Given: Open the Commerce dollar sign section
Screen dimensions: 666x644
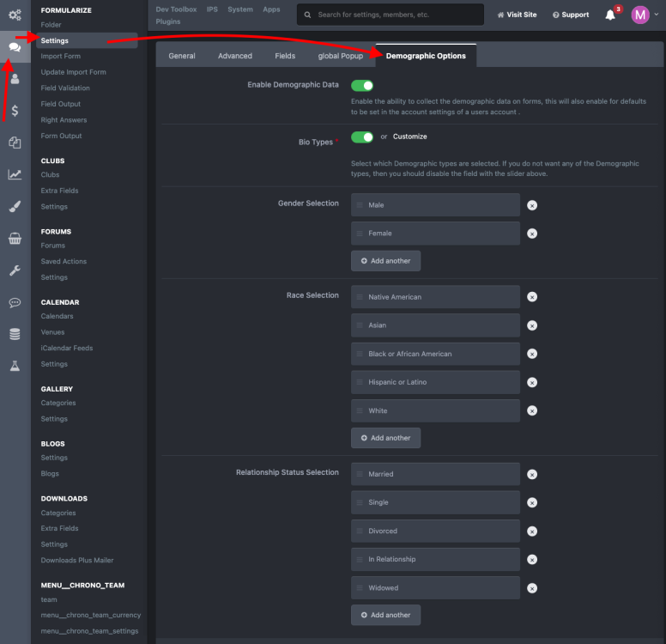Looking at the screenshot, I should (15, 110).
